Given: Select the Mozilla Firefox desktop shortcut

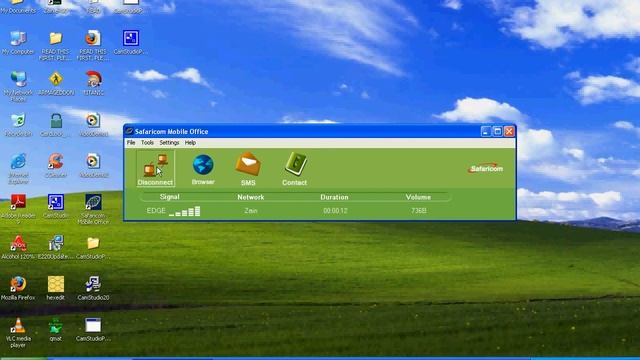Looking at the screenshot, I should tap(18, 288).
